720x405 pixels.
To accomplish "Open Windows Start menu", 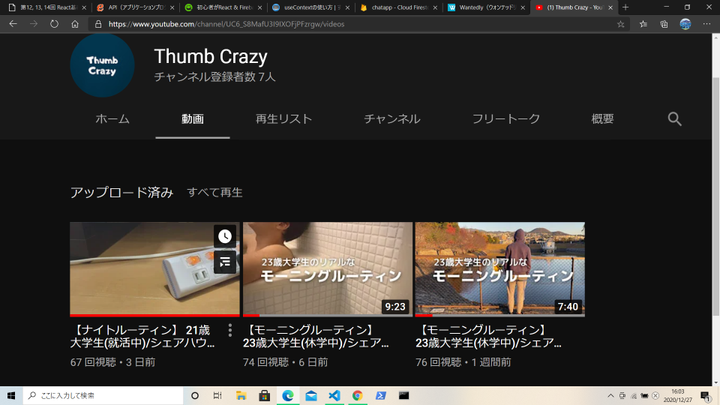I will pos(11,395).
